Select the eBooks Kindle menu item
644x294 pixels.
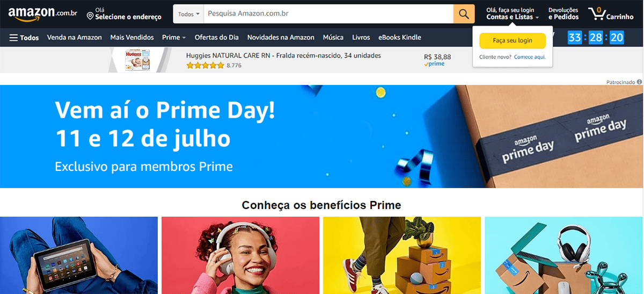click(x=400, y=38)
